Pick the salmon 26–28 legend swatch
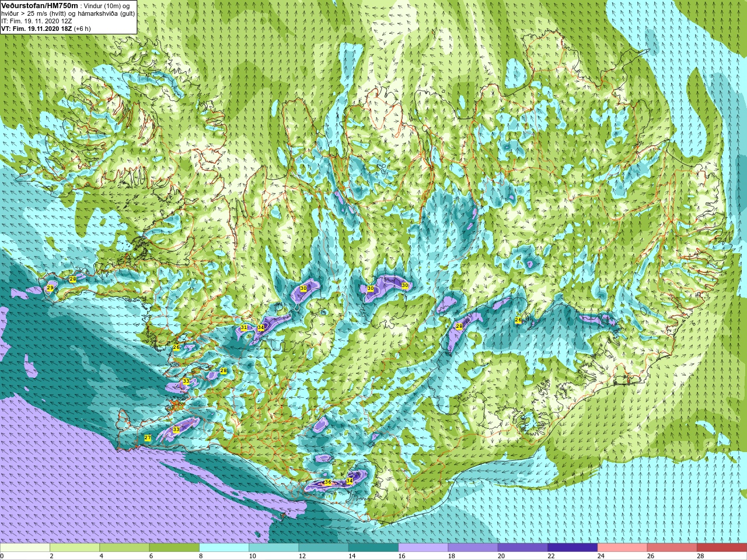The width and height of the screenshot is (747, 560). (672, 548)
